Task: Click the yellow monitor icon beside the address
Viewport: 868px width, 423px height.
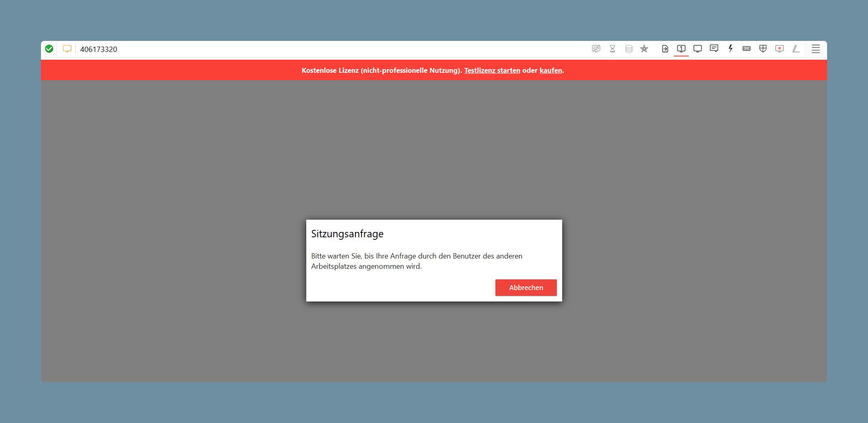Action: tap(67, 49)
